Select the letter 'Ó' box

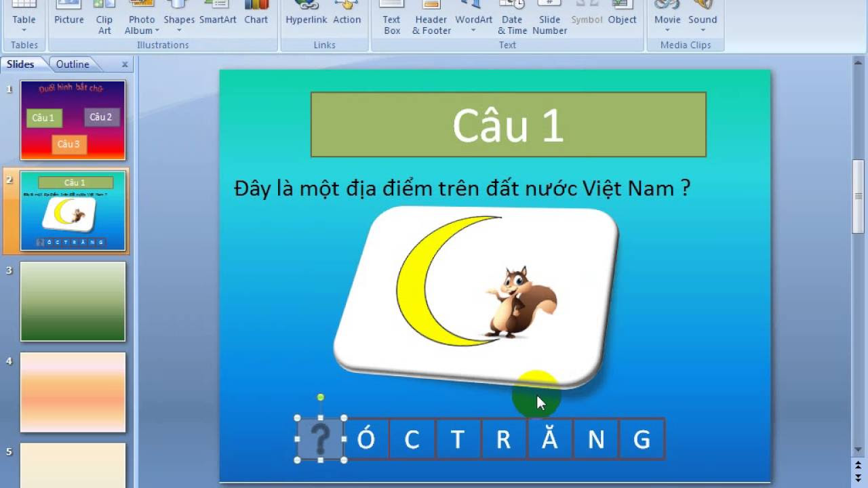366,439
